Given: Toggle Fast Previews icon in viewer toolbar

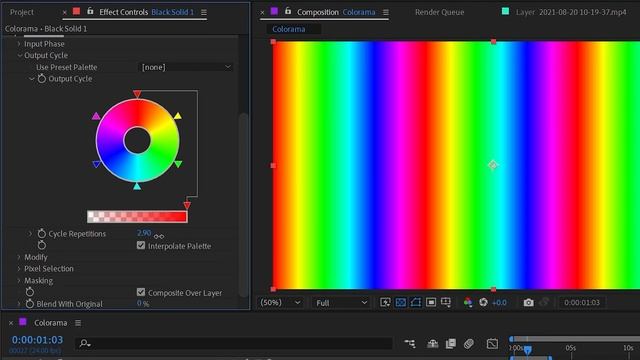Looking at the screenshot, I should [385, 302].
